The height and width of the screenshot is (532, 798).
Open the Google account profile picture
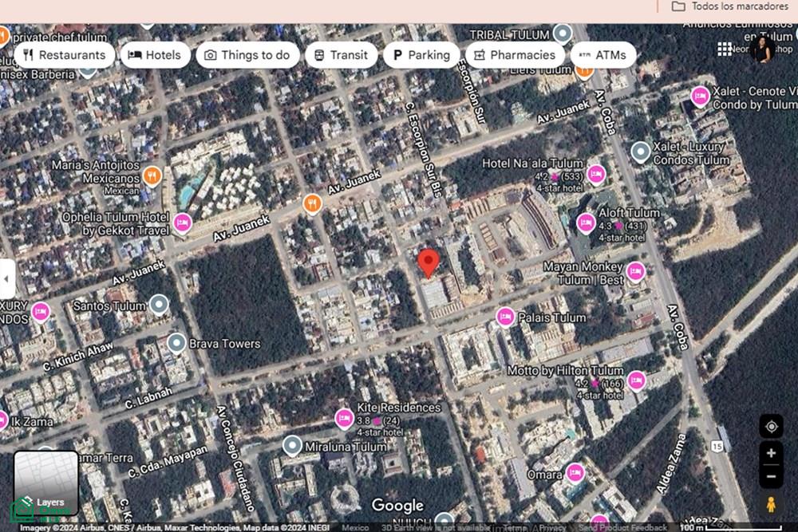[x=763, y=49]
